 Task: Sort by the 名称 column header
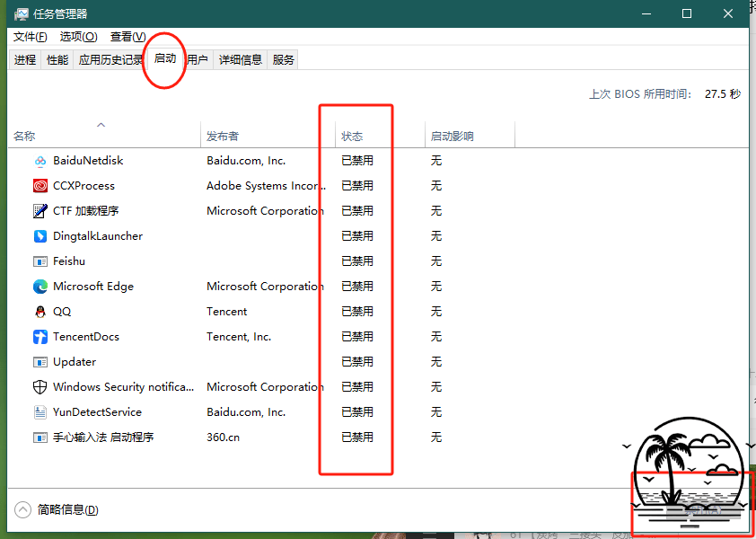coord(104,136)
